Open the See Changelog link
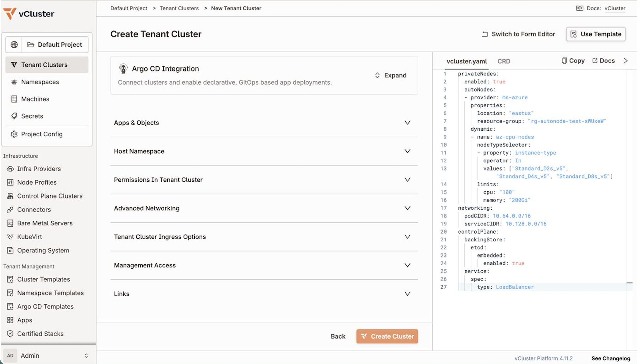637x364 pixels. click(x=611, y=358)
